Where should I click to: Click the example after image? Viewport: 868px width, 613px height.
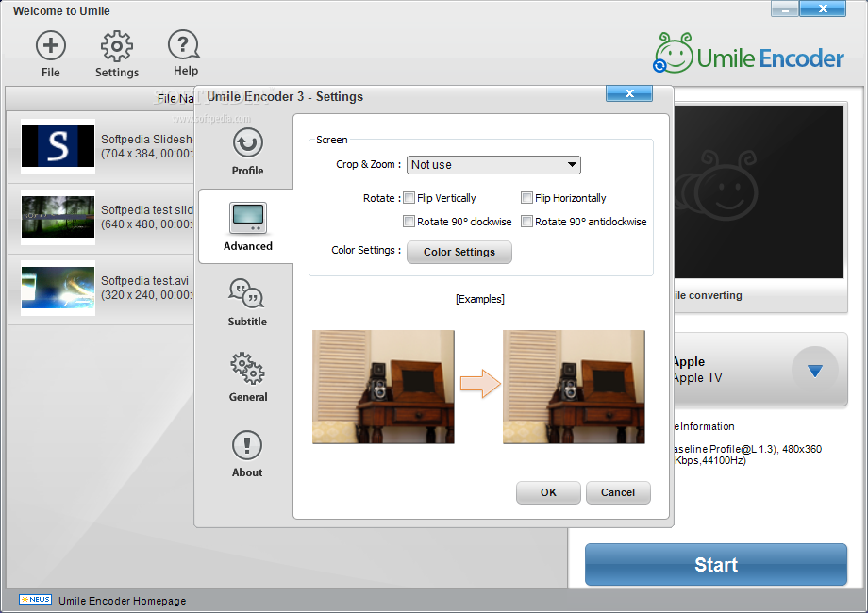(x=574, y=387)
